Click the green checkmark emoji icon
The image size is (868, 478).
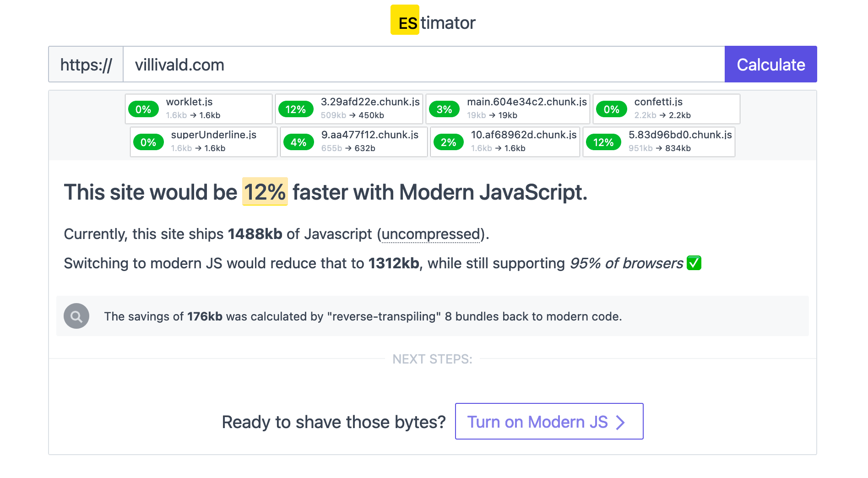tap(694, 263)
